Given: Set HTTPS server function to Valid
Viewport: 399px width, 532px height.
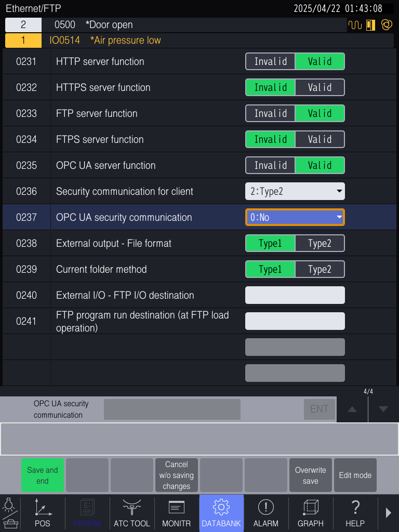Looking at the screenshot, I should click(320, 87).
